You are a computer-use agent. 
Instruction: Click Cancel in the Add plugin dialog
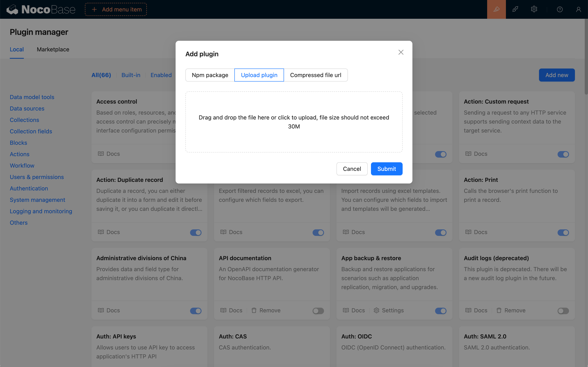pos(352,169)
